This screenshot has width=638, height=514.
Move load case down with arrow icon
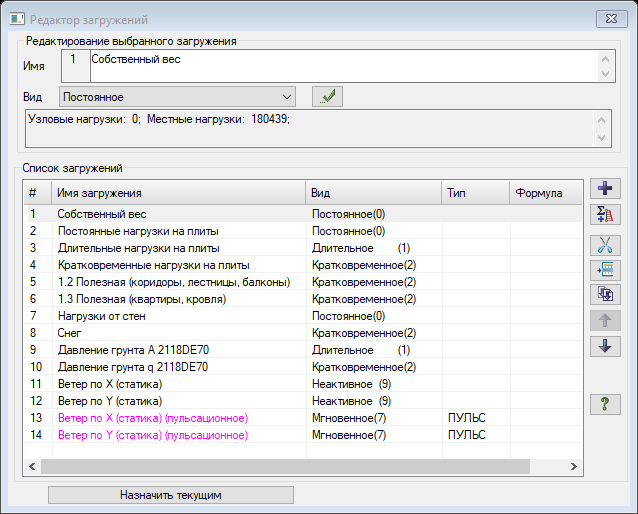(605, 346)
